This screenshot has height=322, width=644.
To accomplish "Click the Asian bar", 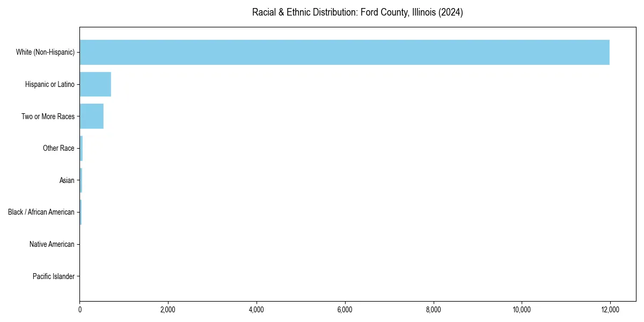I will click(x=81, y=180).
